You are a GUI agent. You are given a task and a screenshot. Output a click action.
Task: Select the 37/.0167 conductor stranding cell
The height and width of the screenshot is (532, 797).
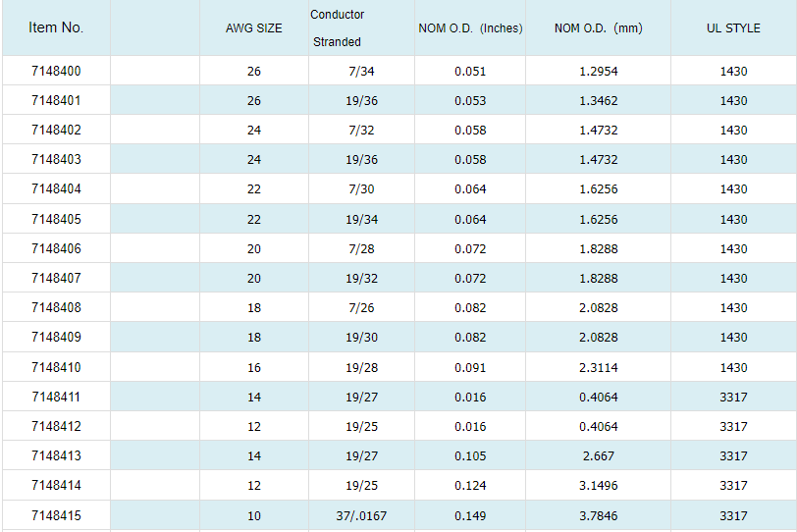click(x=361, y=516)
